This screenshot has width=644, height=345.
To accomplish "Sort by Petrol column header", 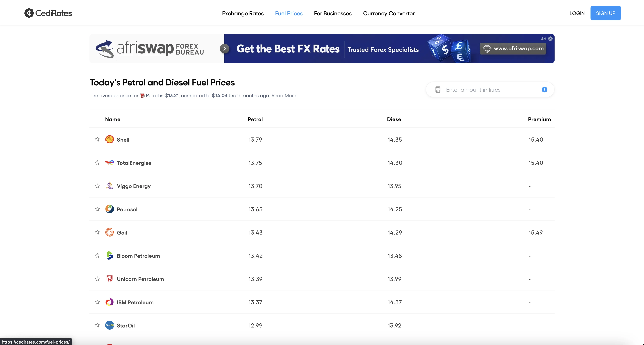I will coord(255,119).
